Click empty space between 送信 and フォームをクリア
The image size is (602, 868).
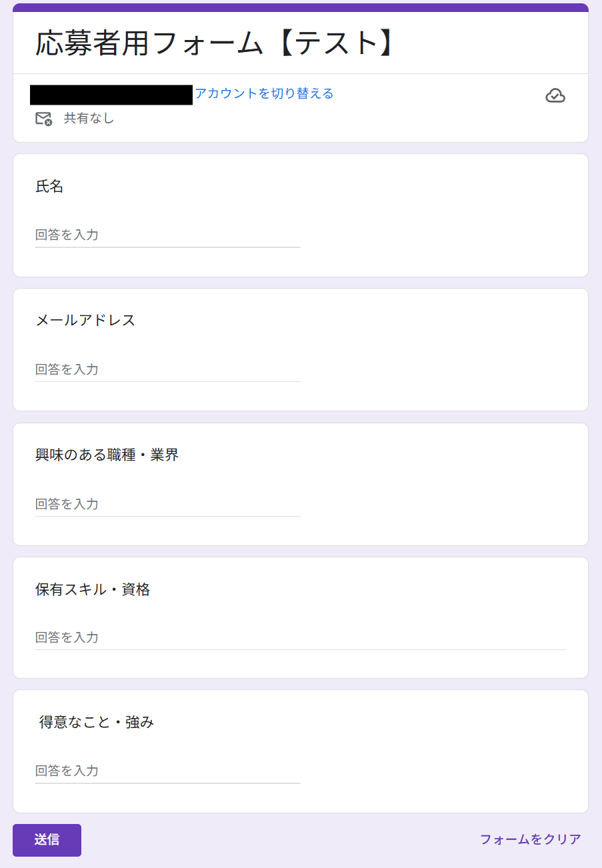pyautogui.click(x=280, y=840)
